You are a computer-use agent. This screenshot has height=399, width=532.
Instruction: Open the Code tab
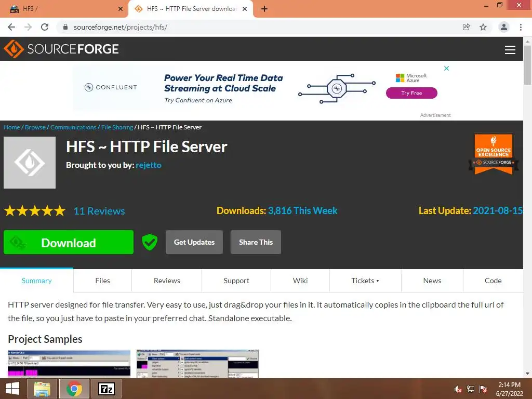(x=493, y=281)
